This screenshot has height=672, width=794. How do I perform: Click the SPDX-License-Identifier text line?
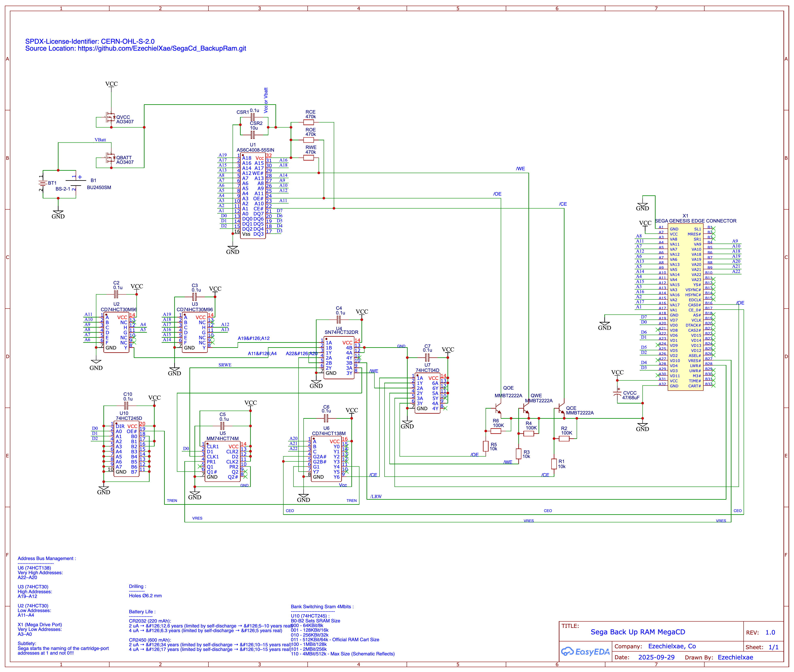pos(90,41)
